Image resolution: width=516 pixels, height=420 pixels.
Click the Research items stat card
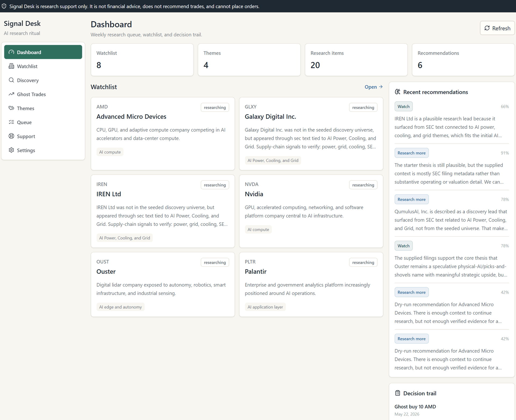[356, 60]
